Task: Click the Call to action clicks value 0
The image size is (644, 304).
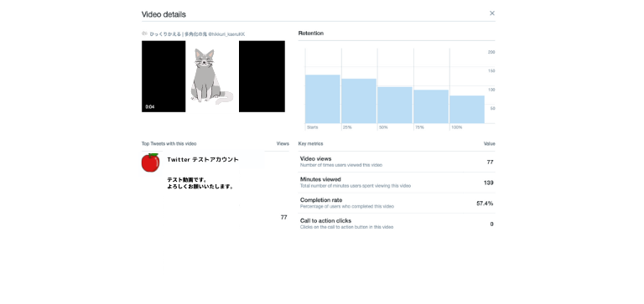Action: [491, 224]
